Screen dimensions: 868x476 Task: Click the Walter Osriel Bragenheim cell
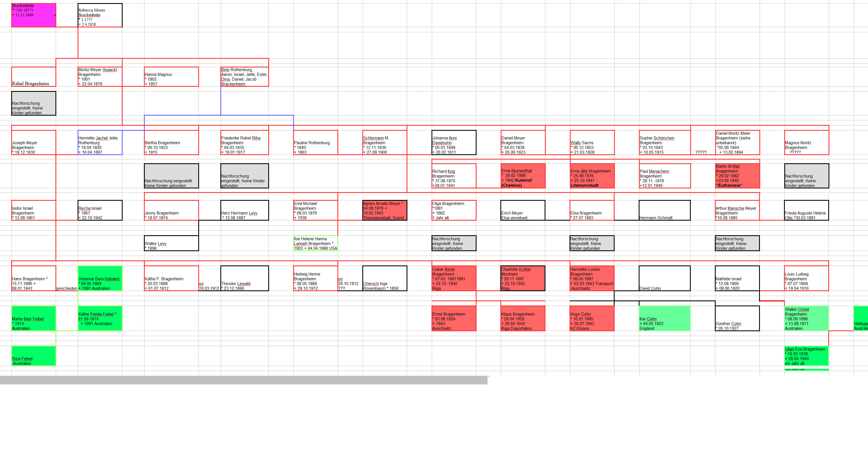(x=806, y=318)
